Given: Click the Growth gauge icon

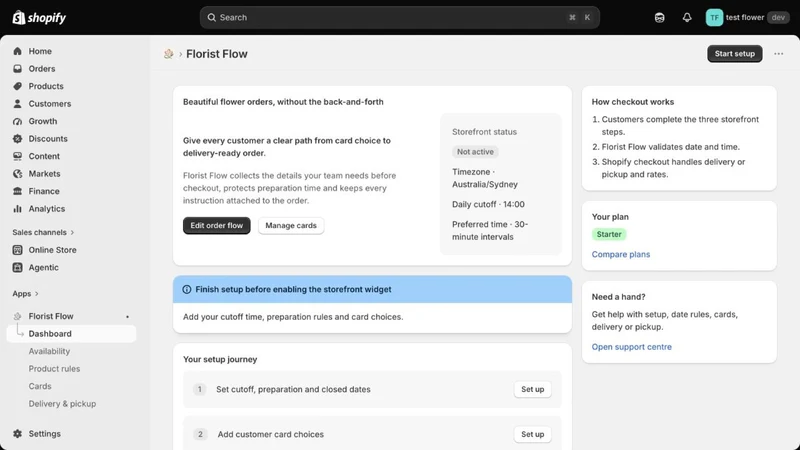Looking at the screenshot, I should pyautogui.click(x=17, y=121).
